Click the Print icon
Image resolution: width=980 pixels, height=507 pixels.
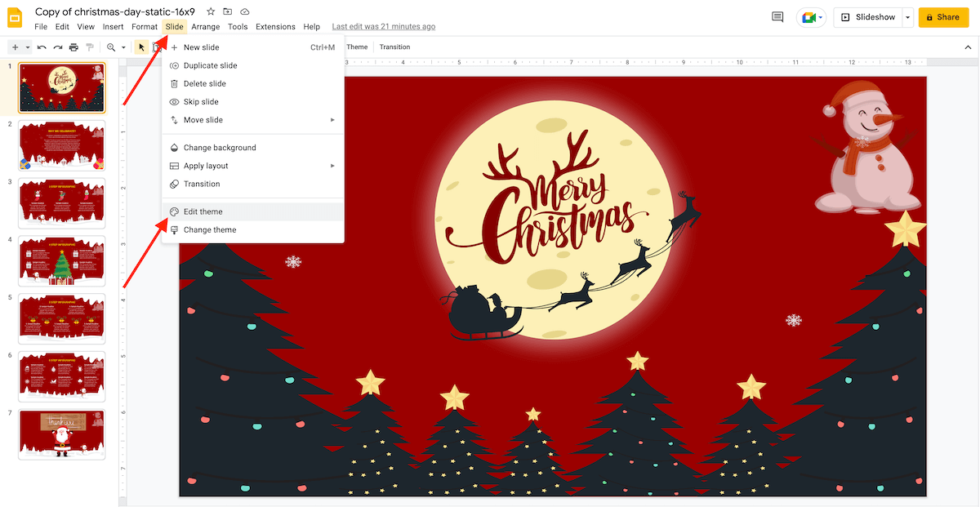click(x=74, y=47)
